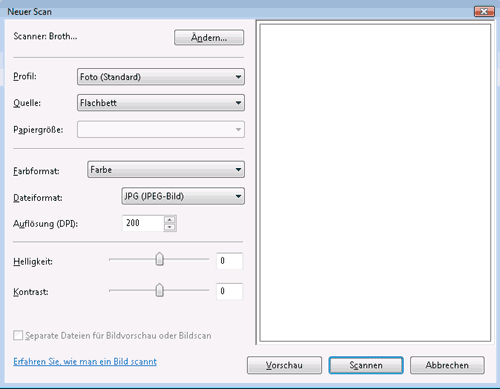This screenshot has width=500, height=389.
Task: Open the Dateiformat JPG (JPEG-Bild) dropdown
Action: pyautogui.click(x=183, y=196)
